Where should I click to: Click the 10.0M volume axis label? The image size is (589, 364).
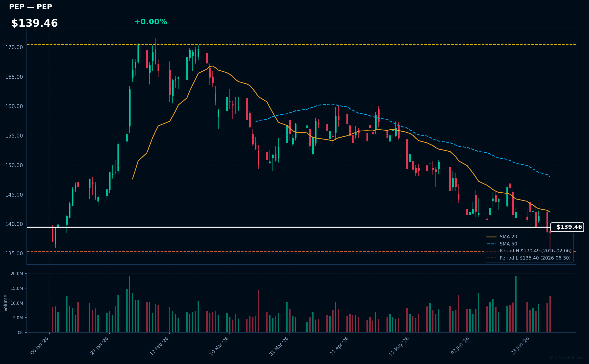pyautogui.click(x=17, y=303)
